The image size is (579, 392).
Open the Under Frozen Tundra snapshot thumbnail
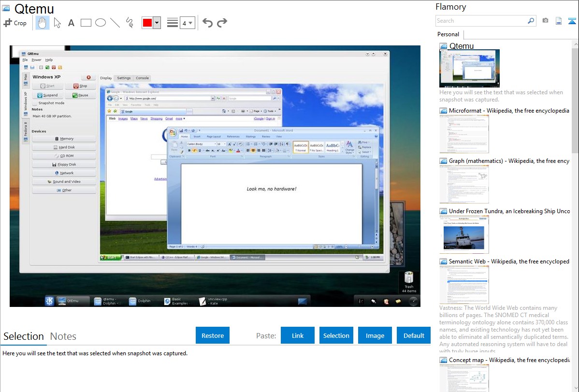(464, 234)
